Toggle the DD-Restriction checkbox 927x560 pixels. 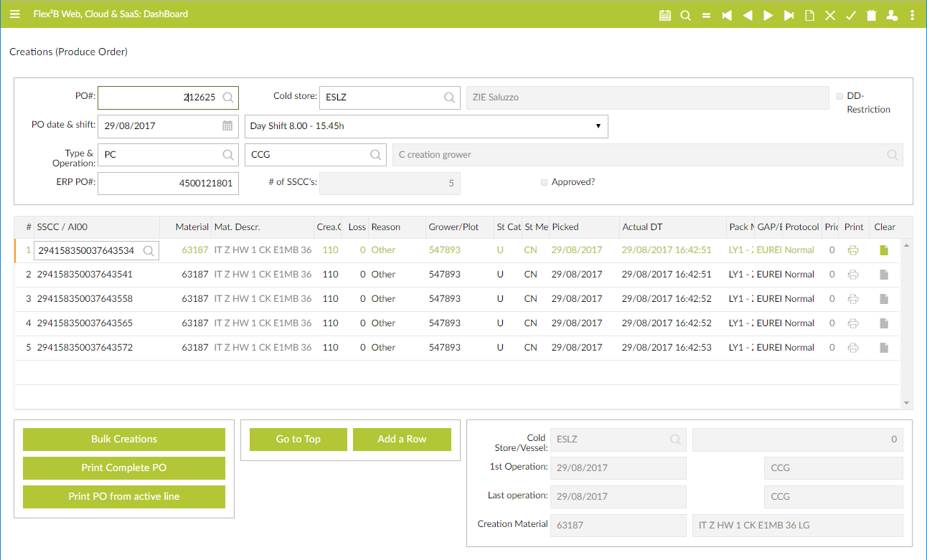[x=840, y=95]
